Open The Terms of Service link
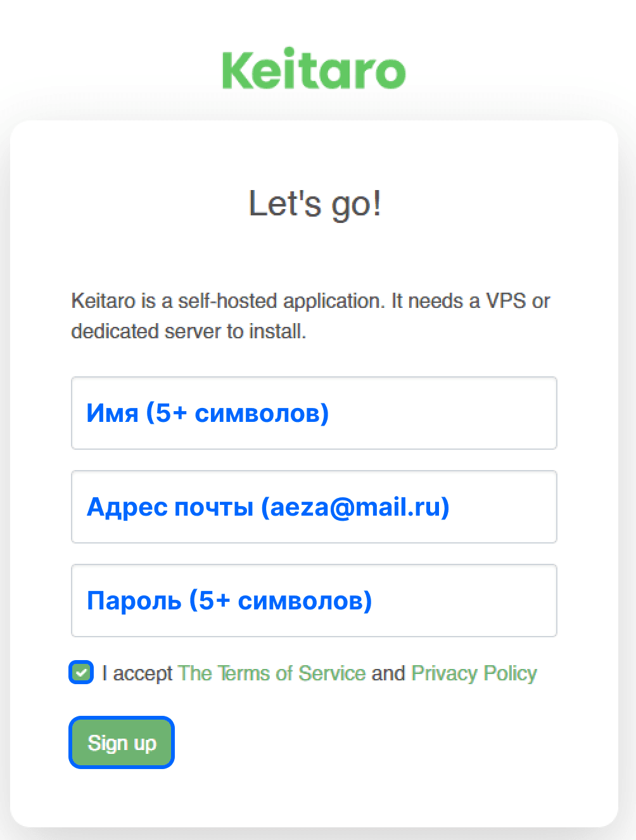Screen dimensions: 636x840 coord(272,673)
